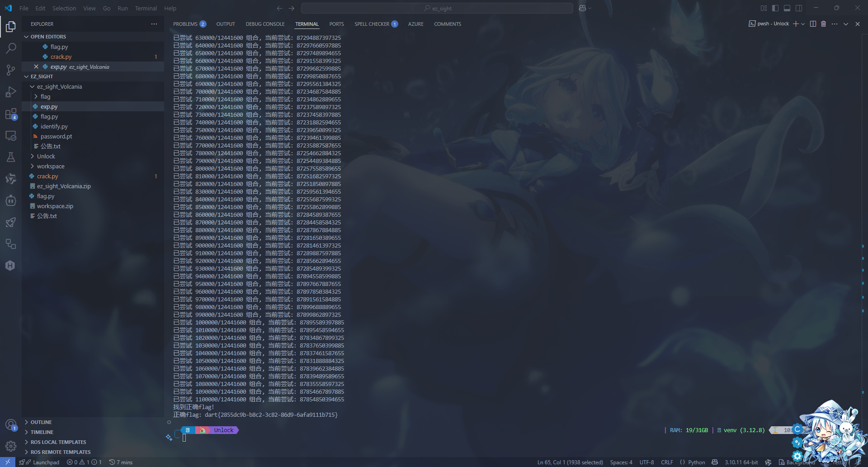Switch to the DEBUG CONSOLE tab

pyautogui.click(x=265, y=24)
